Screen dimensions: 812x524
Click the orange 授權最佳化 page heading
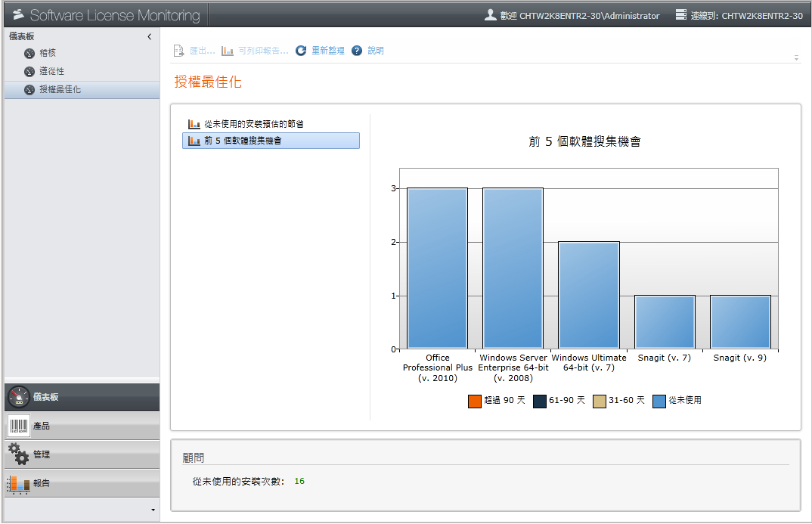tap(208, 82)
